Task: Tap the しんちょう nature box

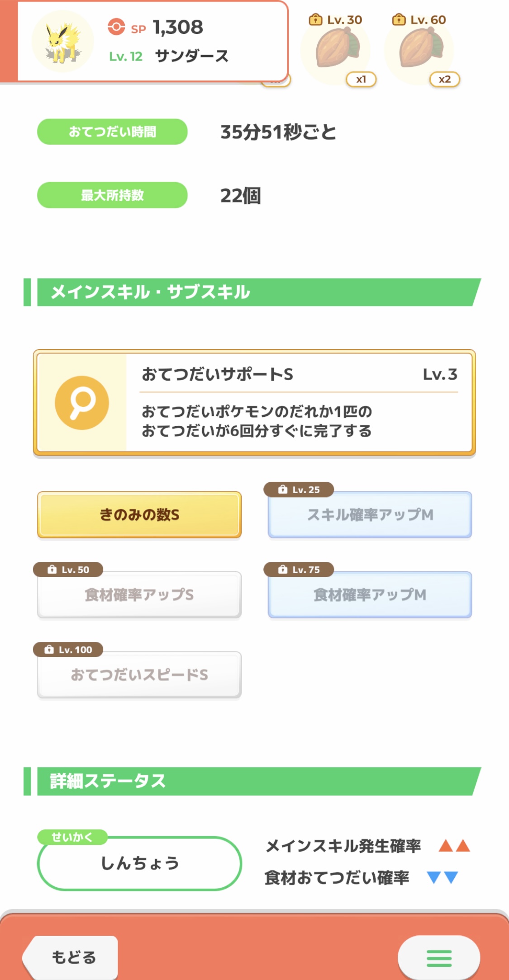Action: (139, 863)
